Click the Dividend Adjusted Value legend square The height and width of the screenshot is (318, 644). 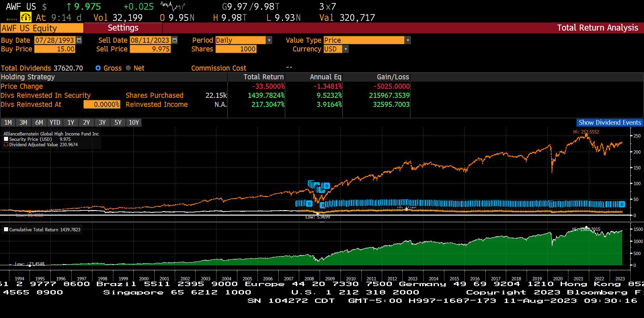point(6,145)
